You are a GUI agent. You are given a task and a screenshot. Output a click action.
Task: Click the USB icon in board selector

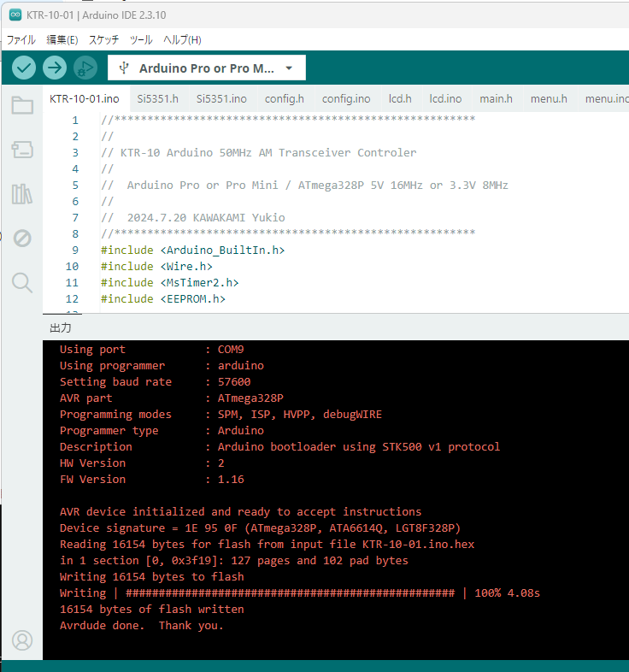coord(124,68)
